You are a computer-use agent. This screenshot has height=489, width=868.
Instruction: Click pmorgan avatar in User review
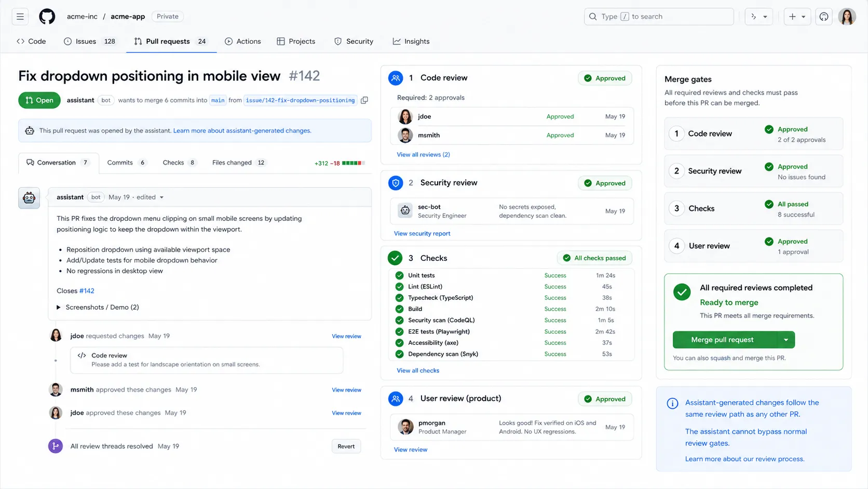[405, 427]
